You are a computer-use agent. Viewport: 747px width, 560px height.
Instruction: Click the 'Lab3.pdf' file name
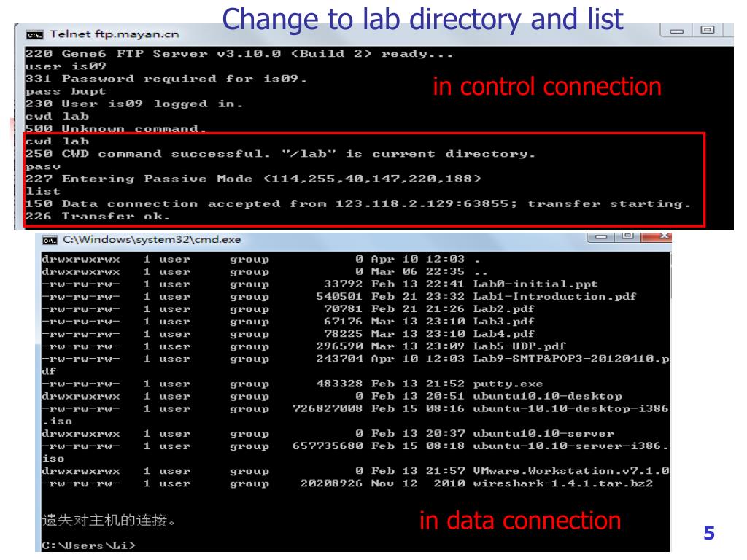pos(503,322)
